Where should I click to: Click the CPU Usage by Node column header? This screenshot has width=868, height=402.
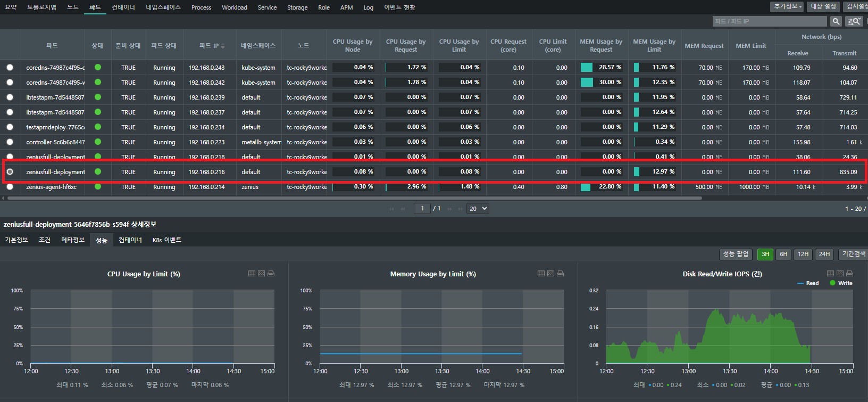[353, 45]
